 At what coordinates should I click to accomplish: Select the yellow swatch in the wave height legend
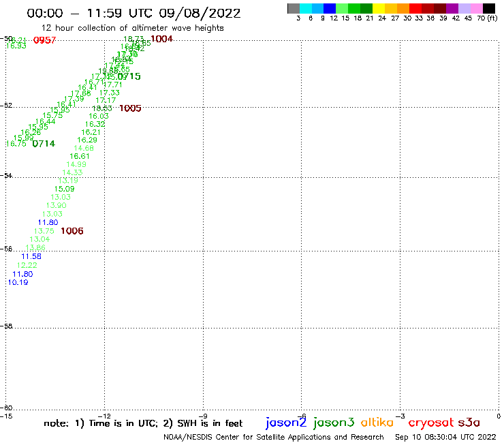[379, 8]
